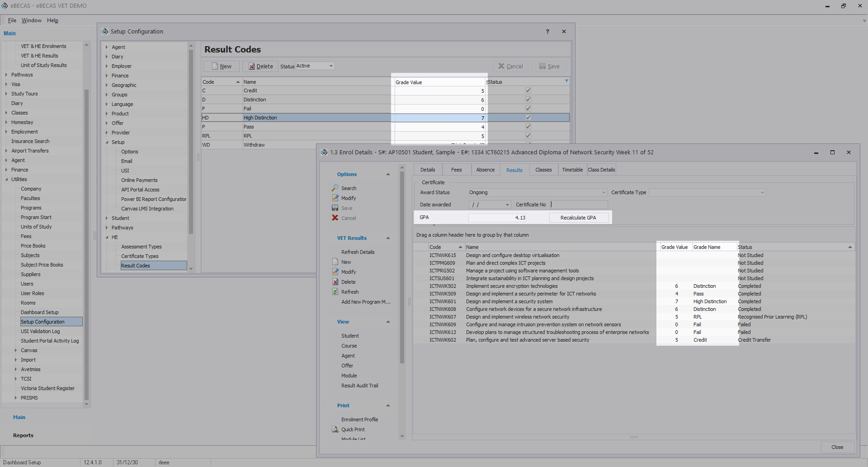The image size is (868, 467).
Task: Click the Delete icon under VET Results
Action: pyautogui.click(x=335, y=281)
